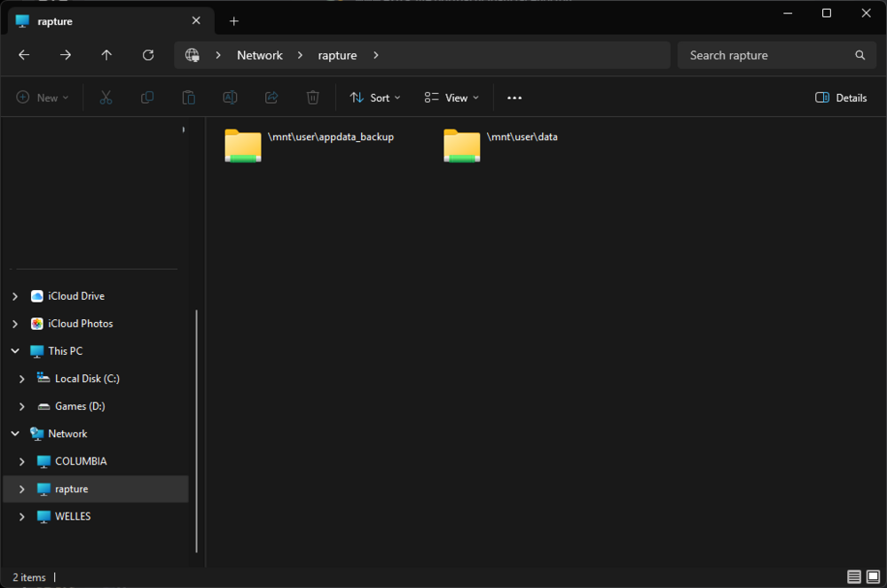The height and width of the screenshot is (588, 887).
Task: Expand the WELLES computer node
Action: pos(22,517)
